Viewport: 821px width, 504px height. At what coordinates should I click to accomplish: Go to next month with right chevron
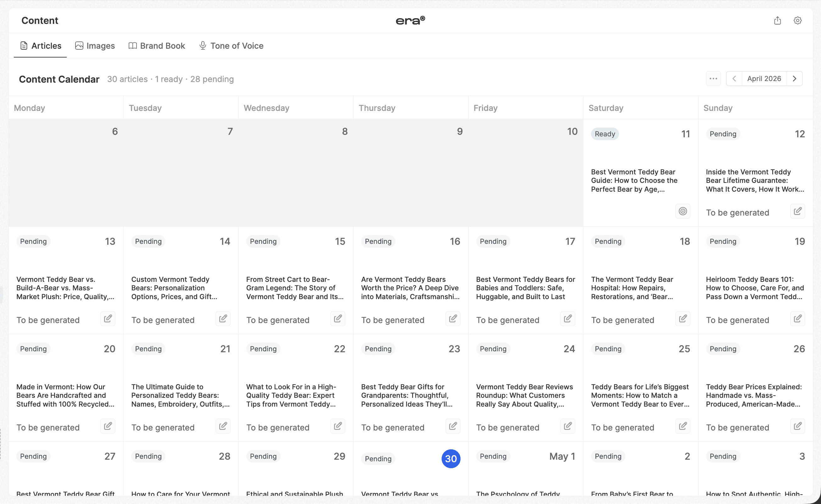794,79
